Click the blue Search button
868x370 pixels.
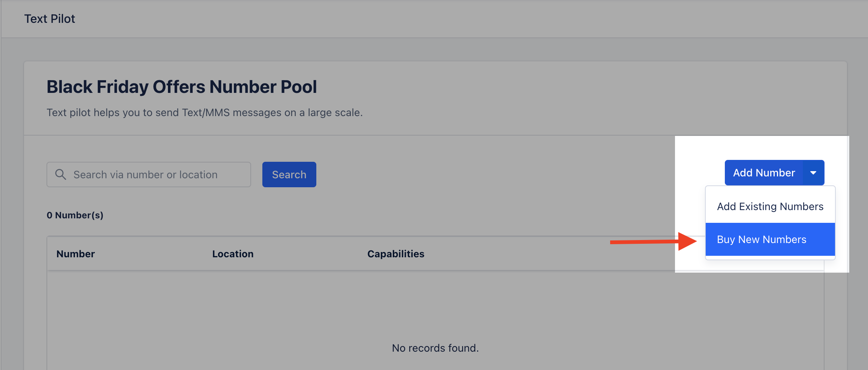click(289, 175)
